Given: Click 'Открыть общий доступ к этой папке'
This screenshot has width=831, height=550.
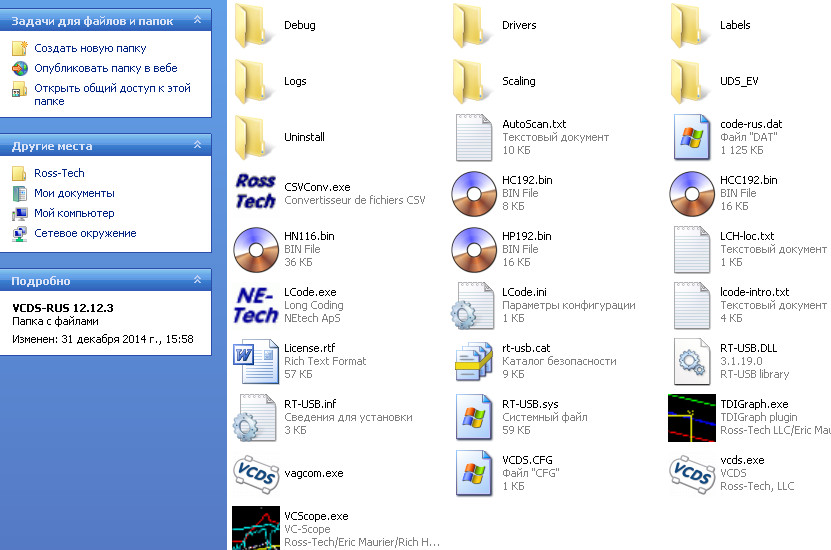Looking at the screenshot, I should point(112,95).
